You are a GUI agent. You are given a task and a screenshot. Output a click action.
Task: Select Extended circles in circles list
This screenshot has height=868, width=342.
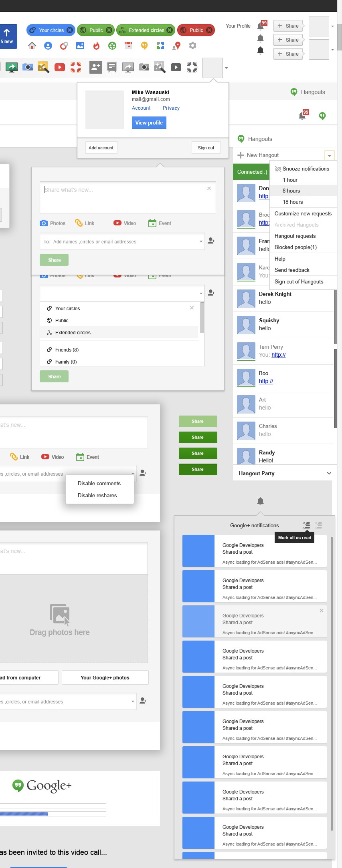point(119,332)
